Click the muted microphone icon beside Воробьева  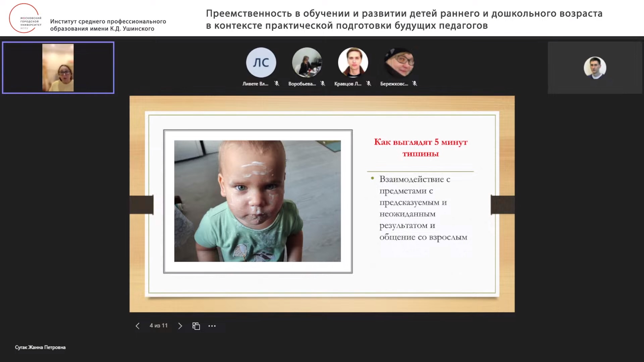click(323, 84)
